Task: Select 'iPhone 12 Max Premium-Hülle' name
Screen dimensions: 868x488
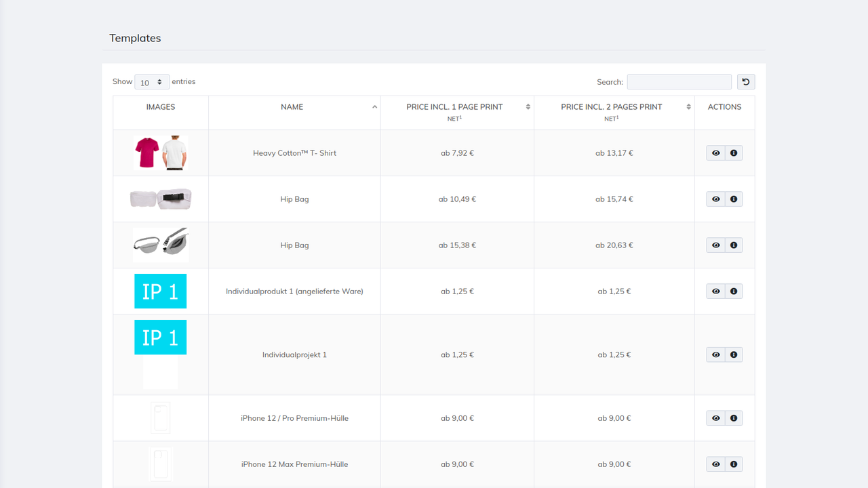Action: point(294,464)
